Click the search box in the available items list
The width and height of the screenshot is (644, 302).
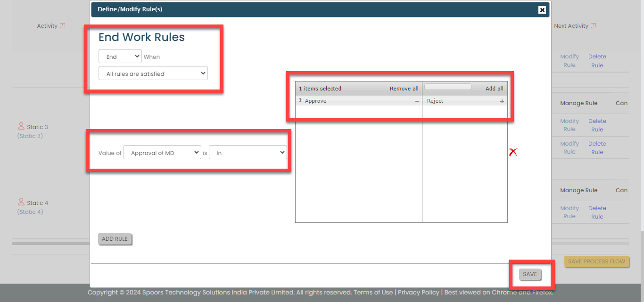click(x=447, y=87)
